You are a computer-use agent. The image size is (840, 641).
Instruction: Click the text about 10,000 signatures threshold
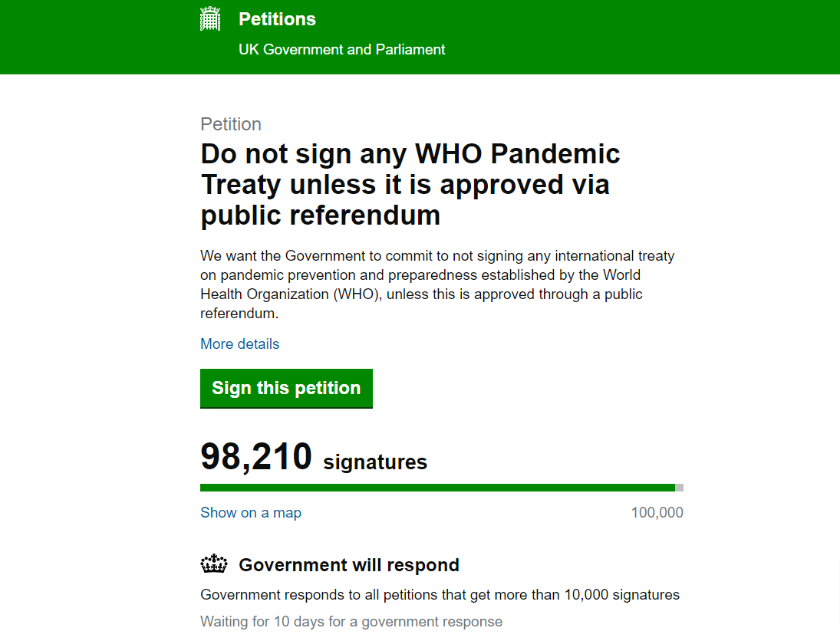440,595
